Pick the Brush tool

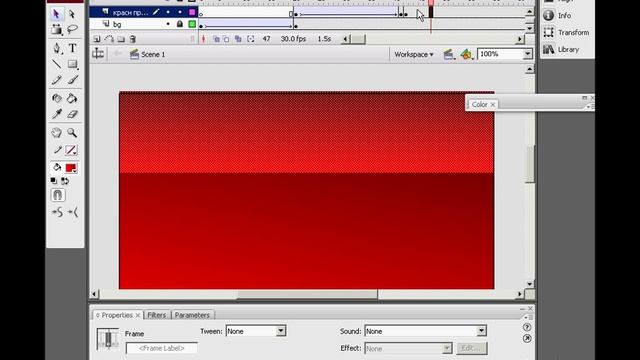pyautogui.click(x=72, y=80)
